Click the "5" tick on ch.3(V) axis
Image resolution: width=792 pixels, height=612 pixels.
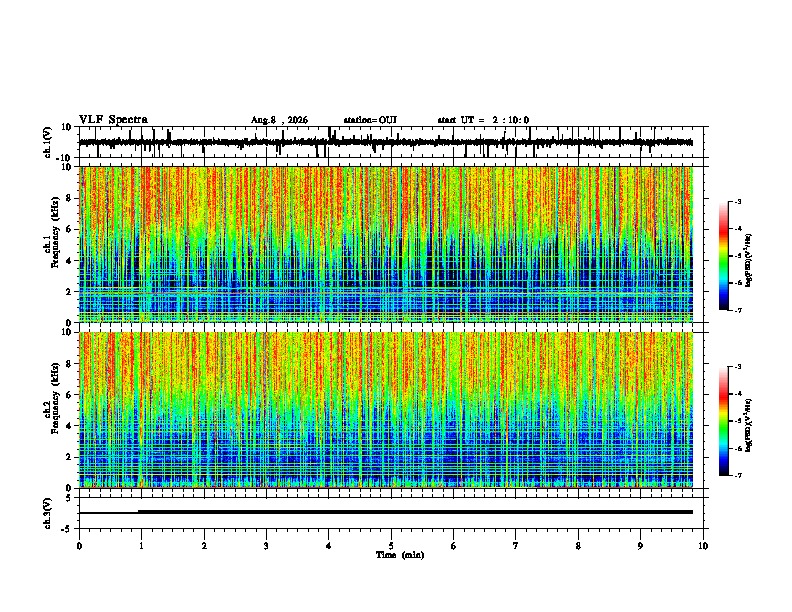point(69,498)
